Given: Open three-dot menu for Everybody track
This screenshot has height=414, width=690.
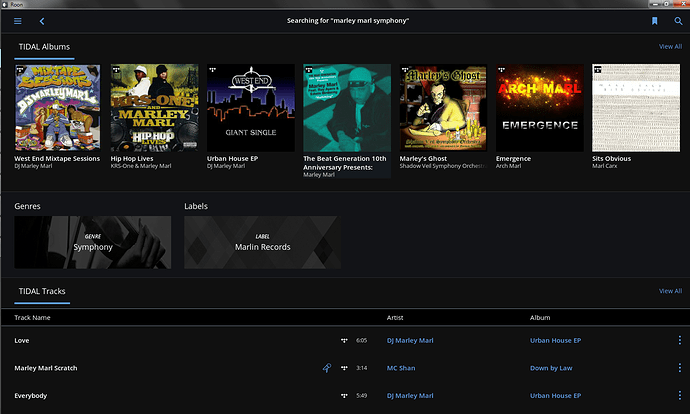Looking at the screenshot, I should [679, 396].
